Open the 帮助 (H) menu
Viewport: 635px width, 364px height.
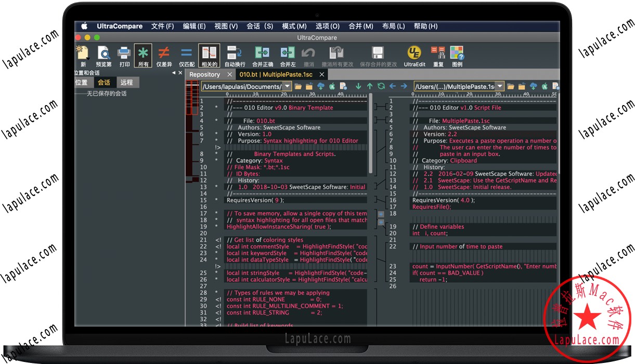click(425, 26)
